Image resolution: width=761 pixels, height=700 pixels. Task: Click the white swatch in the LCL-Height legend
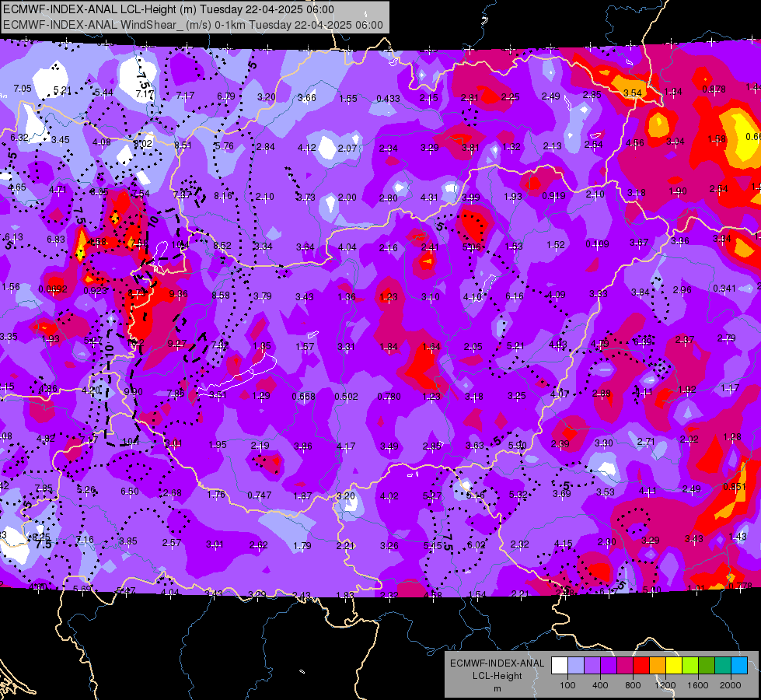click(560, 665)
